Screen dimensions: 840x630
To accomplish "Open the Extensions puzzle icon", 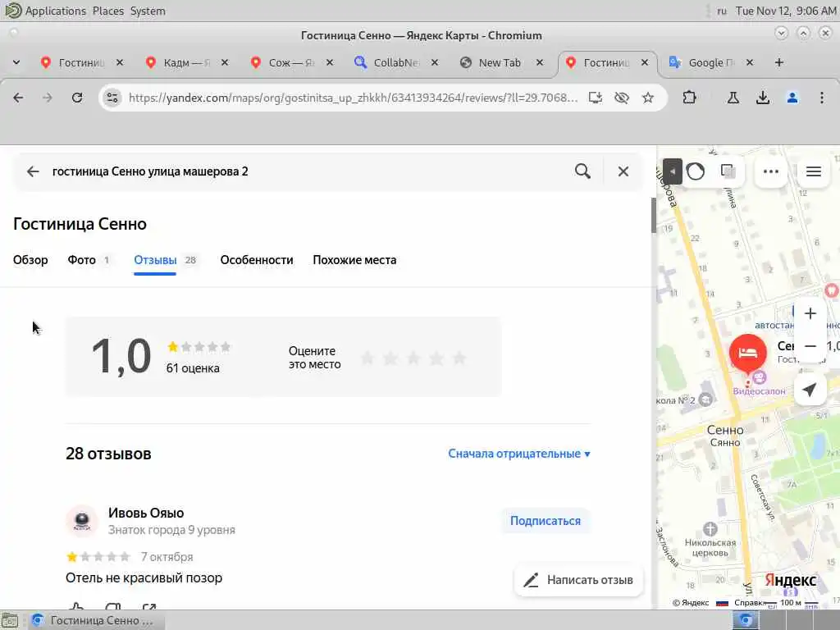I will pos(689,98).
